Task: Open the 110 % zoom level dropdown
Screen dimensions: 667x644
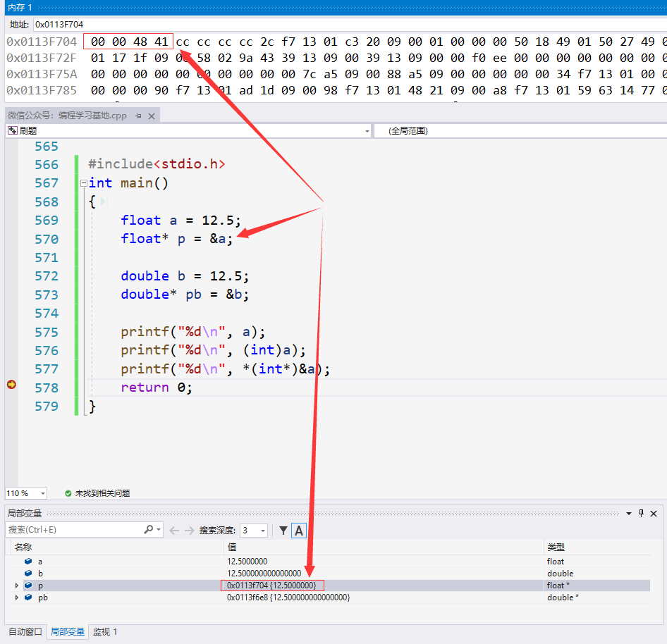Action: [42, 493]
